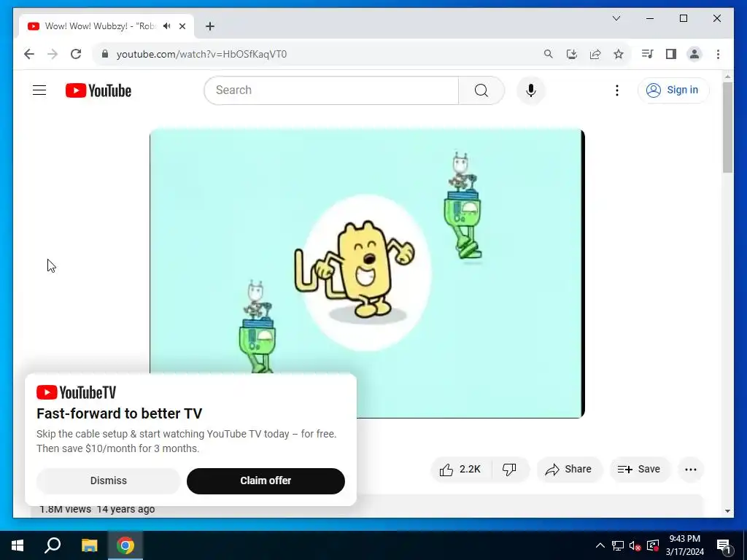Share the video
This screenshot has height=560, width=747.
[569, 470]
